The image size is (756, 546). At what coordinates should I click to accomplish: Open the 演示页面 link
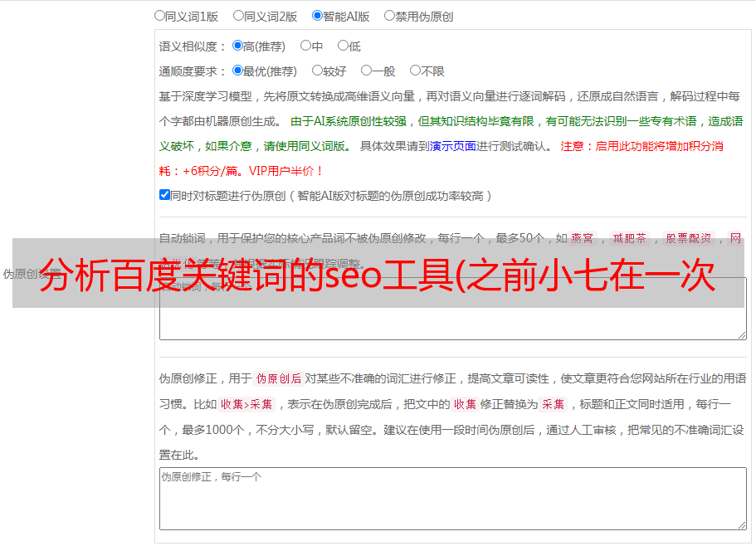point(453,146)
